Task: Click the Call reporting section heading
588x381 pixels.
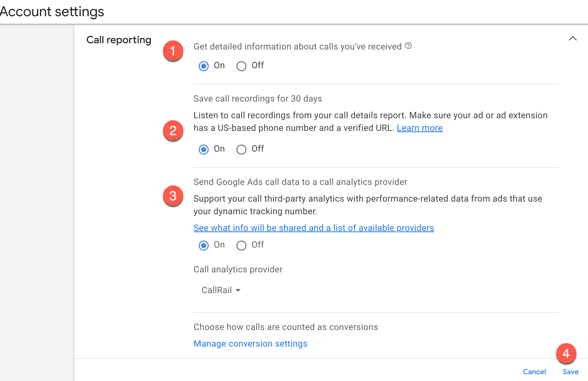Action: click(x=119, y=40)
